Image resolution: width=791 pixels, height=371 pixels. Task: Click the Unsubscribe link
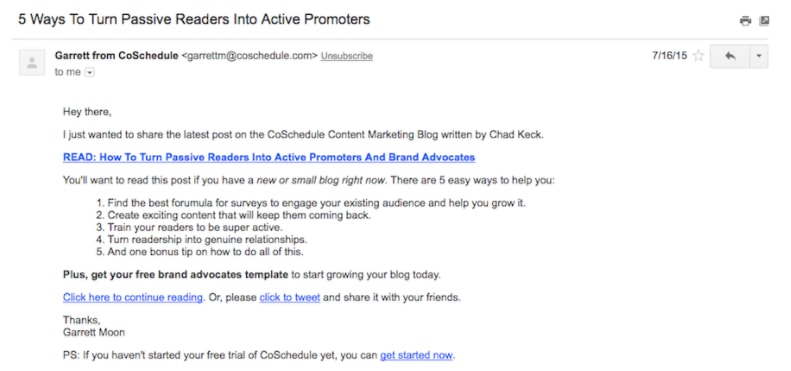(x=347, y=56)
